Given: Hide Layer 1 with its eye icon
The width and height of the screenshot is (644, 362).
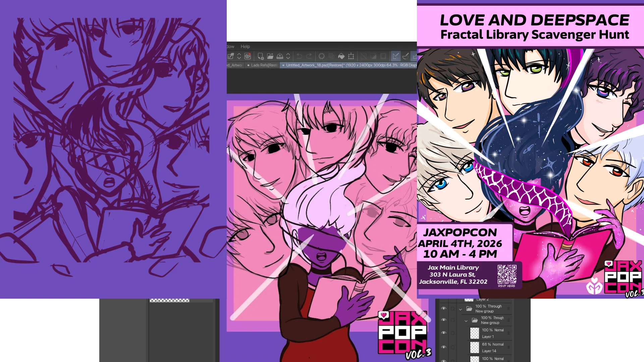Looking at the screenshot, I should 443,333.
